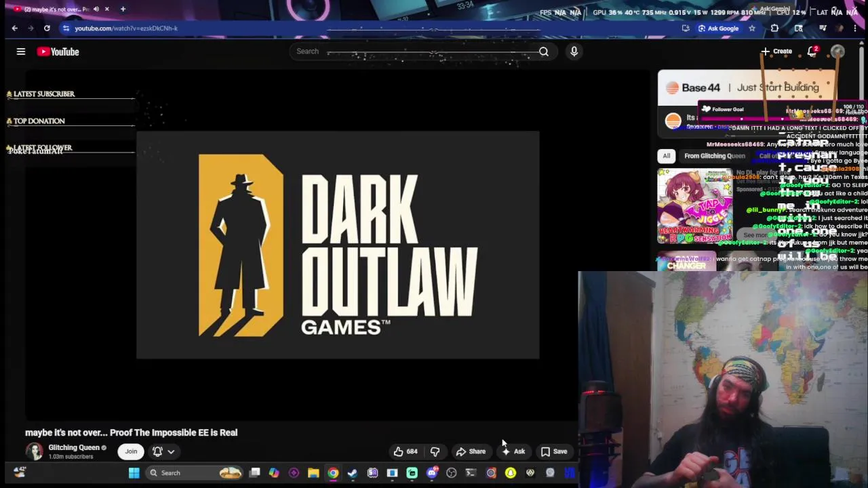868x488 pixels.
Task: Open the YouTube account avatar menu
Action: 837,52
